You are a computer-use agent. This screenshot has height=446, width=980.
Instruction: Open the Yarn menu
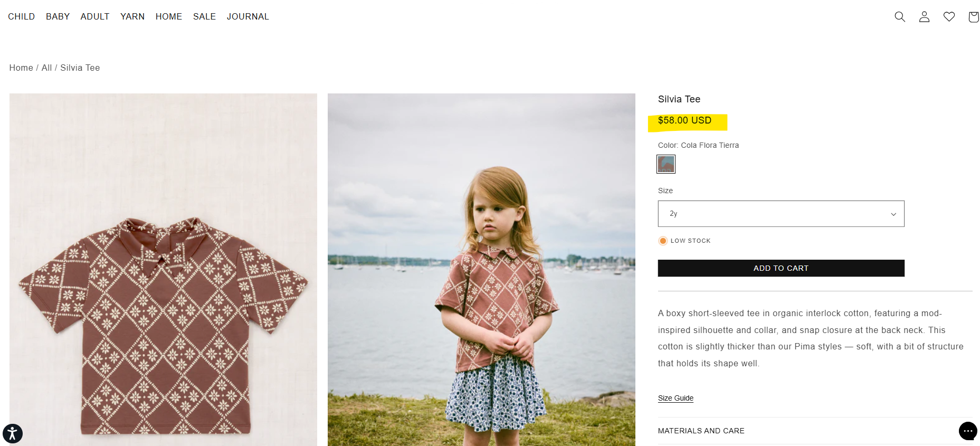132,16
